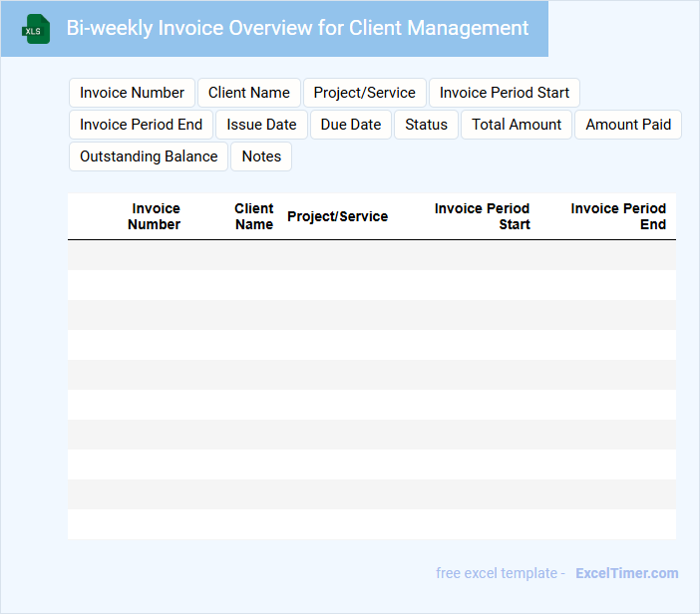
Task: Select the Client Name tag
Action: click(249, 93)
